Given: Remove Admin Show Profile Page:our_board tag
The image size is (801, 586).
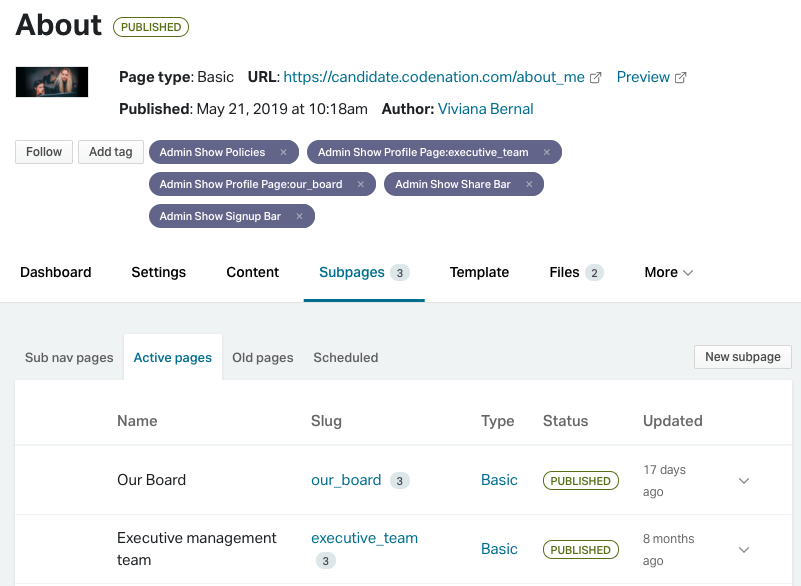Looking at the screenshot, I should pos(361,184).
